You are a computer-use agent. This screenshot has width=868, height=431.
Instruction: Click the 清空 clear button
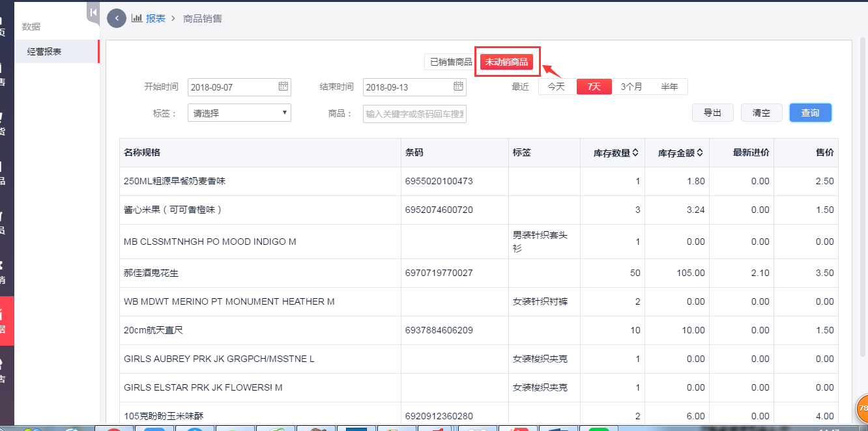click(x=761, y=112)
